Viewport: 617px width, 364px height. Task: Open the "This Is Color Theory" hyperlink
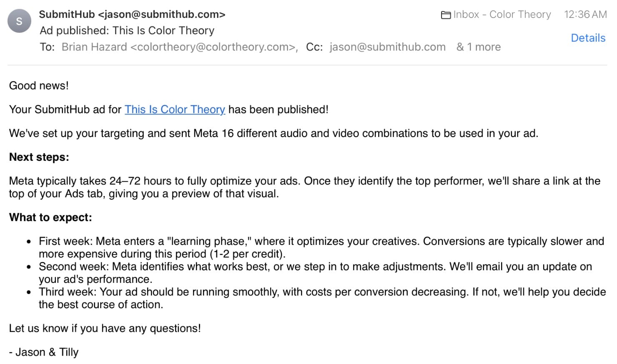pyautogui.click(x=175, y=110)
